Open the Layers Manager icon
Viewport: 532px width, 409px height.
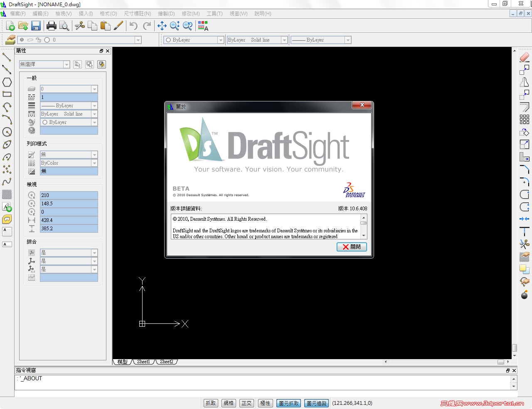[10, 40]
